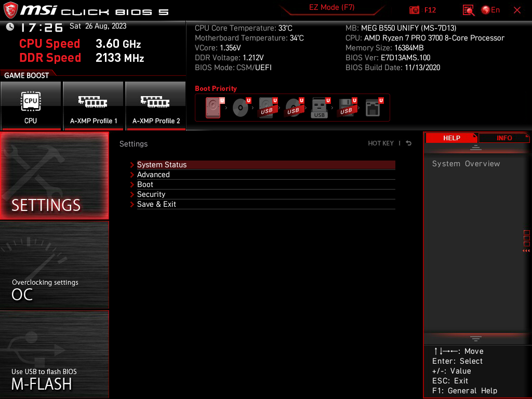Expand the Security menu arrow

pyautogui.click(x=132, y=194)
